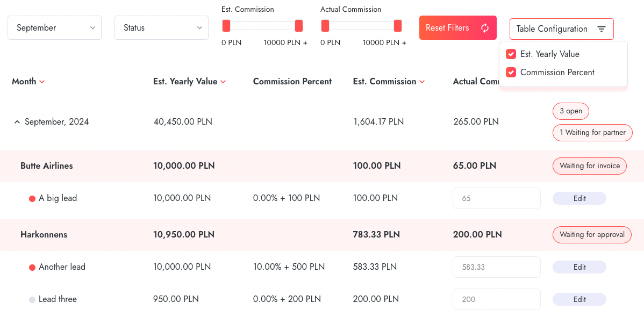Viewport: 644px width, 317px height.
Task: Click the red status dot beside A big lead
Action: point(32,199)
